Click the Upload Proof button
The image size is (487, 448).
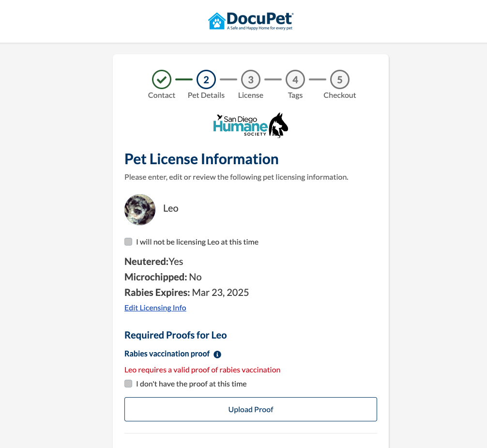point(251,409)
